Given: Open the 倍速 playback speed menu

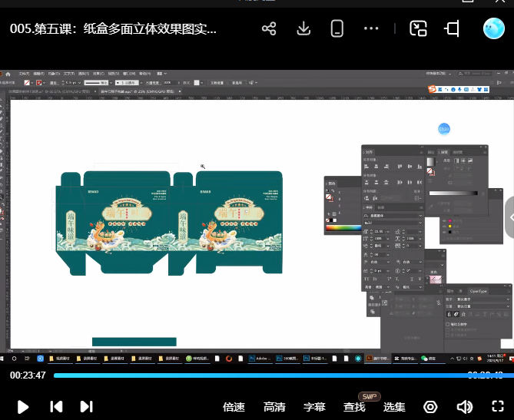Looking at the screenshot, I should [x=234, y=407].
